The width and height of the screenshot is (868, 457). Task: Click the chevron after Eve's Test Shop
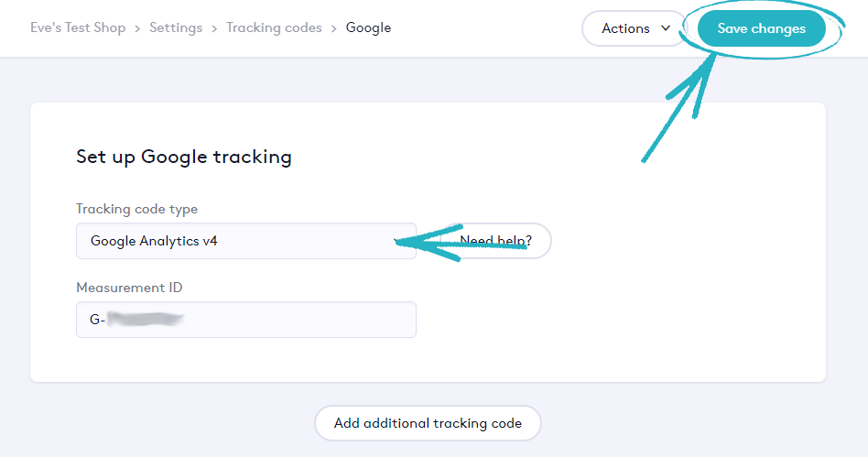137,28
